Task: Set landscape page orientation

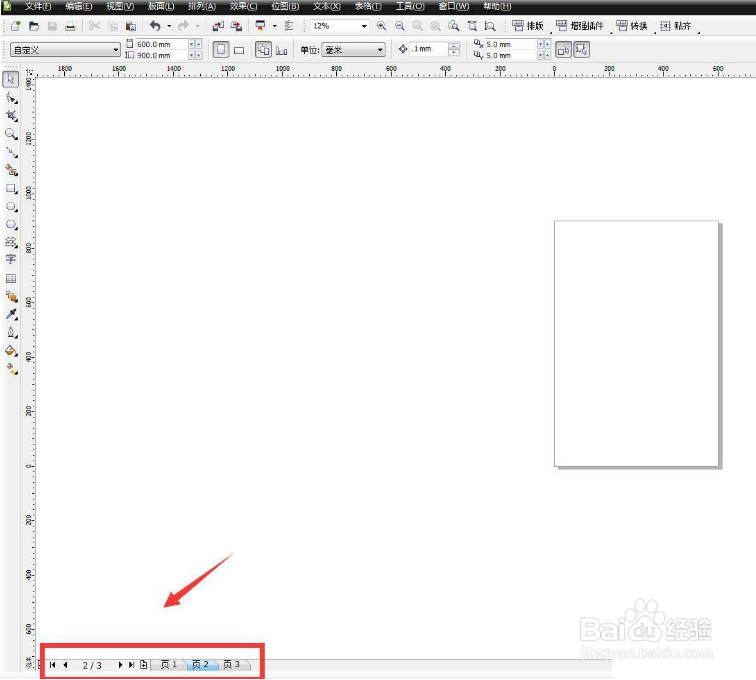Action: point(239,50)
